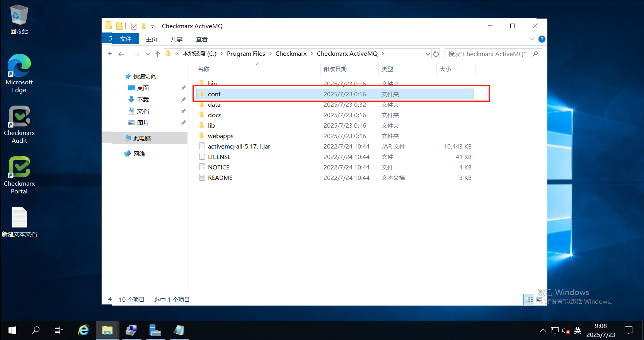Select the conf folder
Image resolution: width=644 pixels, height=340 pixels.
click(335, 94)
